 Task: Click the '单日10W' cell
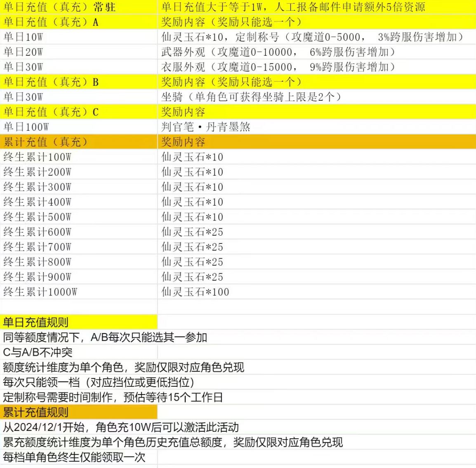(x=24, y=37)
